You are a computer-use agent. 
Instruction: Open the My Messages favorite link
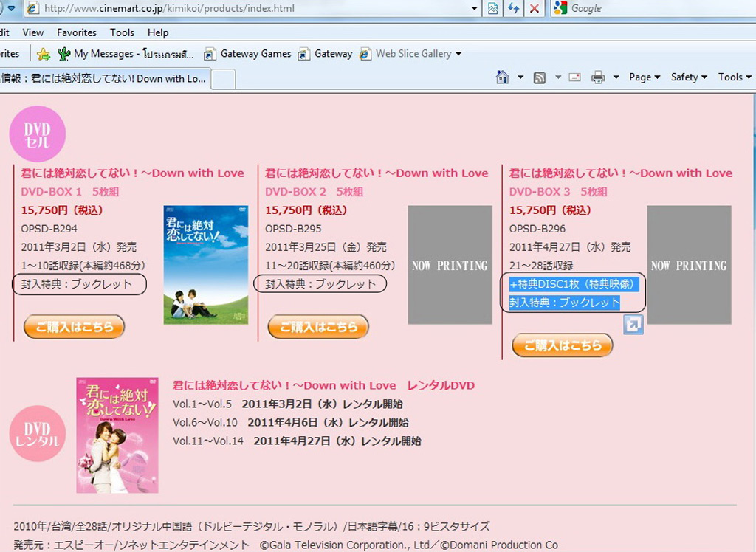point(126,54)
